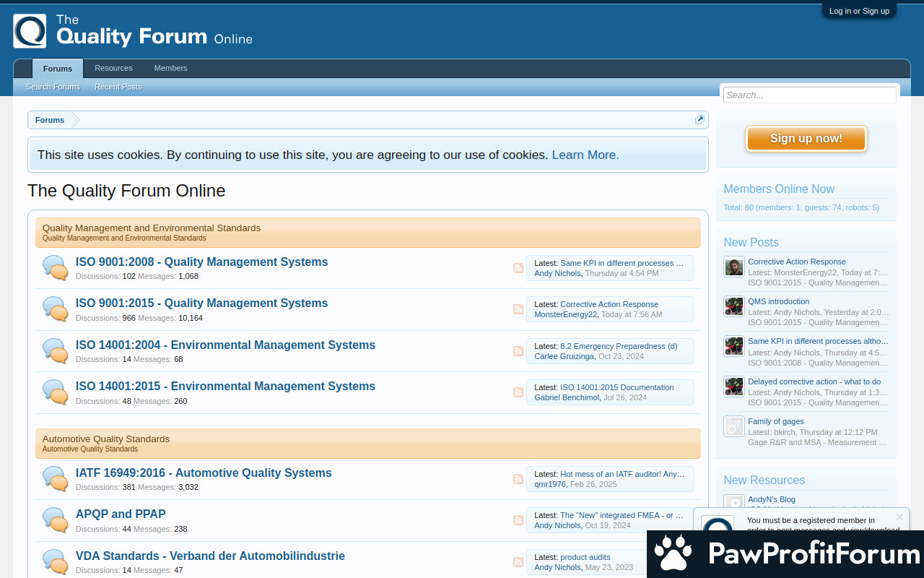Click the online total members count text
The height and width of the screenshot is (578, 924).
point(801,207)
